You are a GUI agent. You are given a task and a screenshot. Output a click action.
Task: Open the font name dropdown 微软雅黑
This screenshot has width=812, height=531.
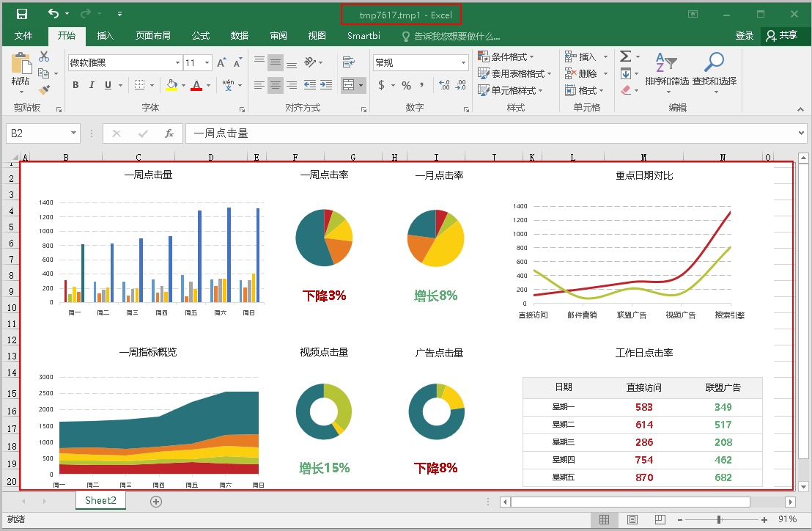point(177,63)
